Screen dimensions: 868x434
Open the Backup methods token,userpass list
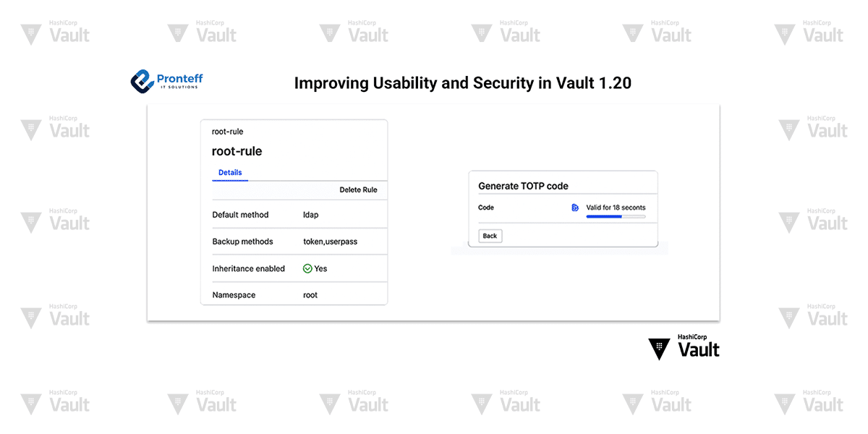point(332,241)
